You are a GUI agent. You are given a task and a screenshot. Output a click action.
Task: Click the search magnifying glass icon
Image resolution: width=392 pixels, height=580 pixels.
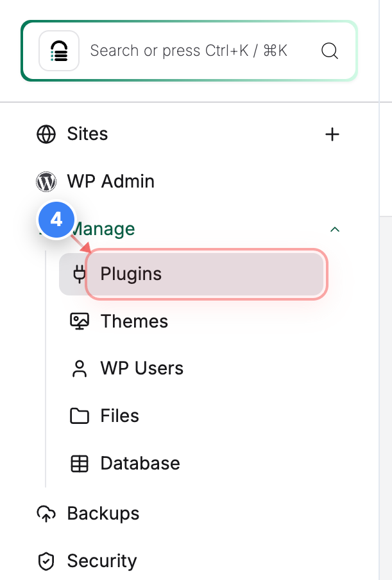coord(330,51)
